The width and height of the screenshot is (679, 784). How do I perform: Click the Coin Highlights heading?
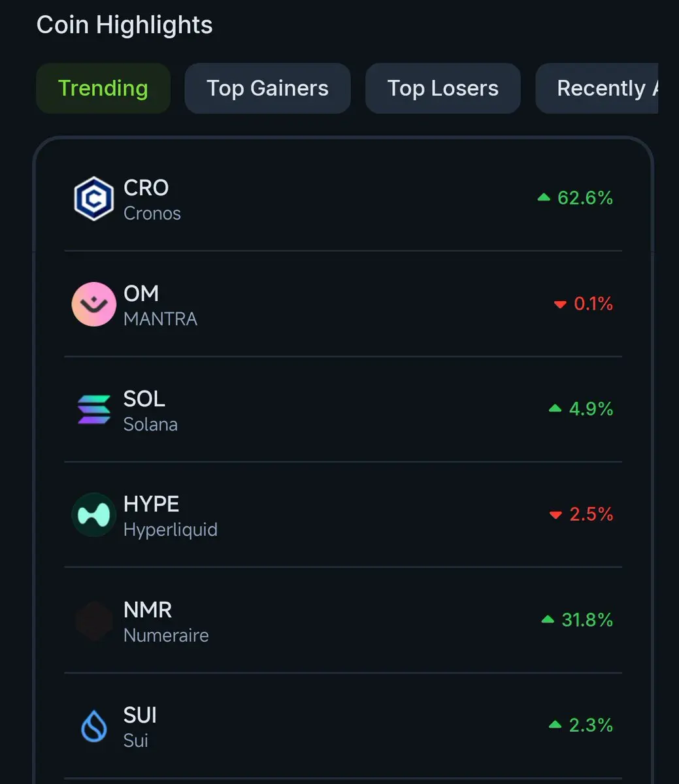point(125,25)
